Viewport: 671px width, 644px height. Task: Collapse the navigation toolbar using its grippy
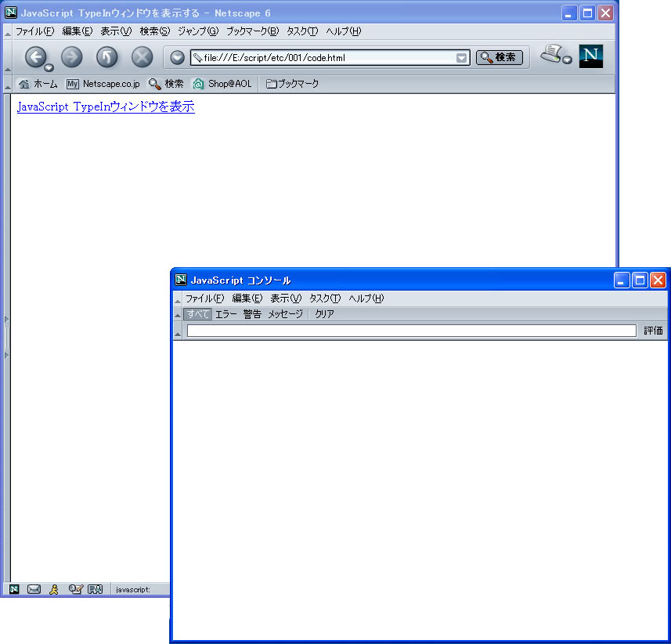[x=8, y=57]
